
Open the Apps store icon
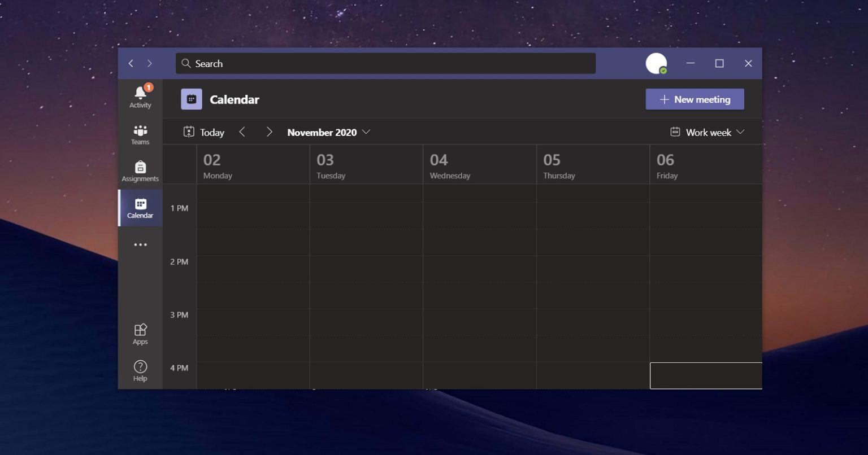point(140,333)
